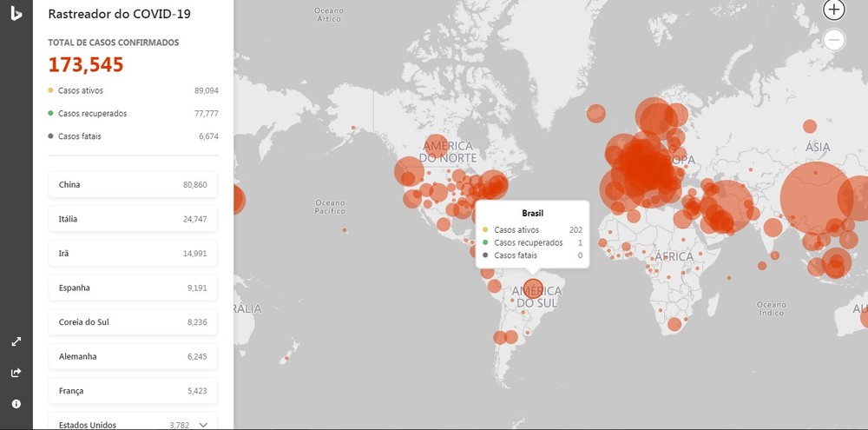Click the expand fullscreen arrow icon
Image resolution: width=868 pixels, height=430 pixels.
16,341
